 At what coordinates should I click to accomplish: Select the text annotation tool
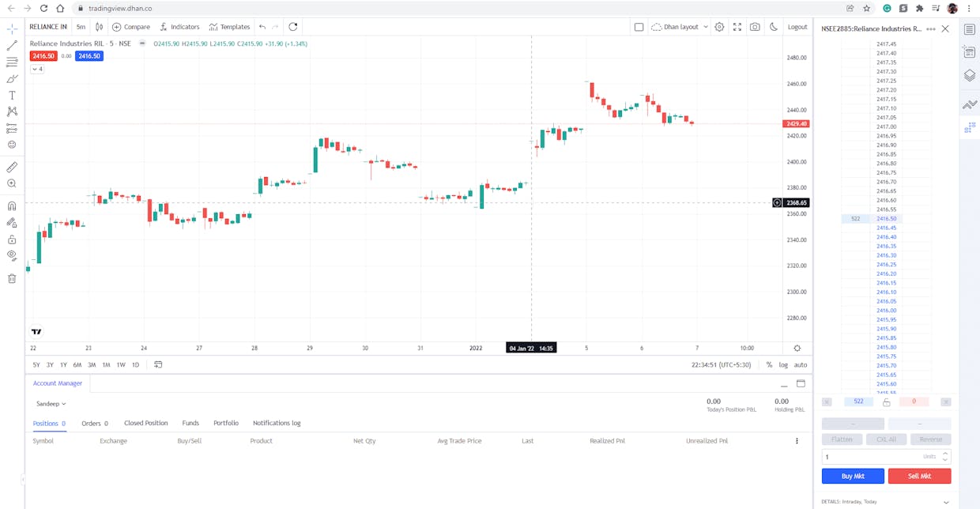tap(12, 95)
